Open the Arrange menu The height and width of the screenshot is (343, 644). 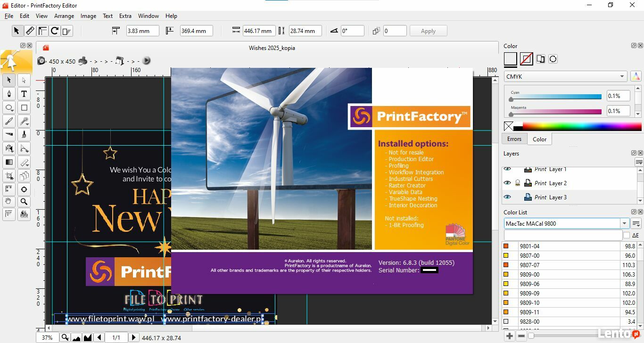(x=64, y=16)
